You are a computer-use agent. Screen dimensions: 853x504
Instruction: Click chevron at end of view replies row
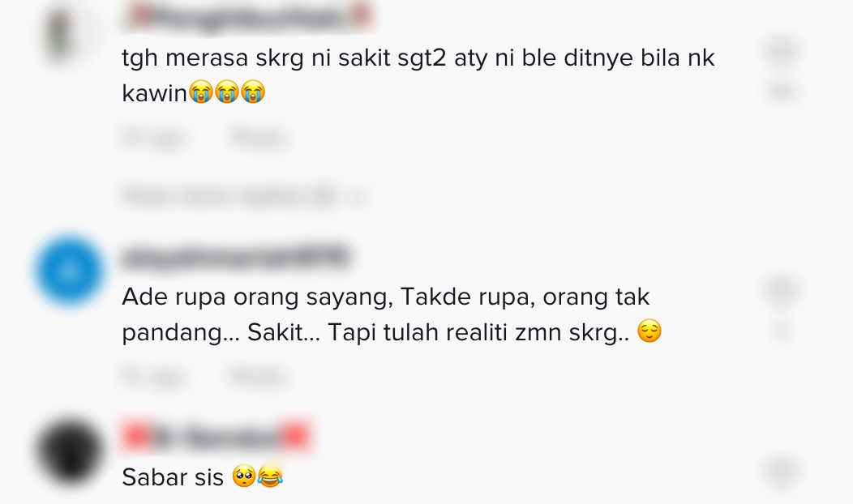358,196
